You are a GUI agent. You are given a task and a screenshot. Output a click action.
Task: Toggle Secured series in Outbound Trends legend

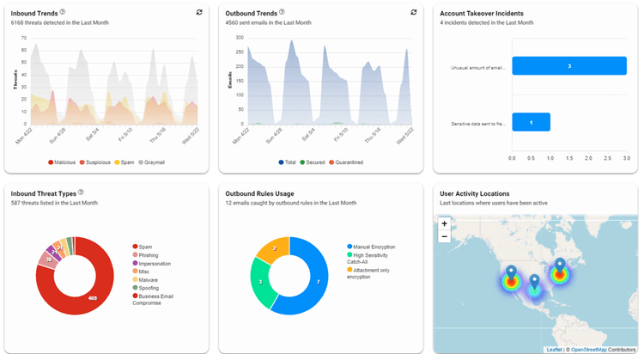313,162
